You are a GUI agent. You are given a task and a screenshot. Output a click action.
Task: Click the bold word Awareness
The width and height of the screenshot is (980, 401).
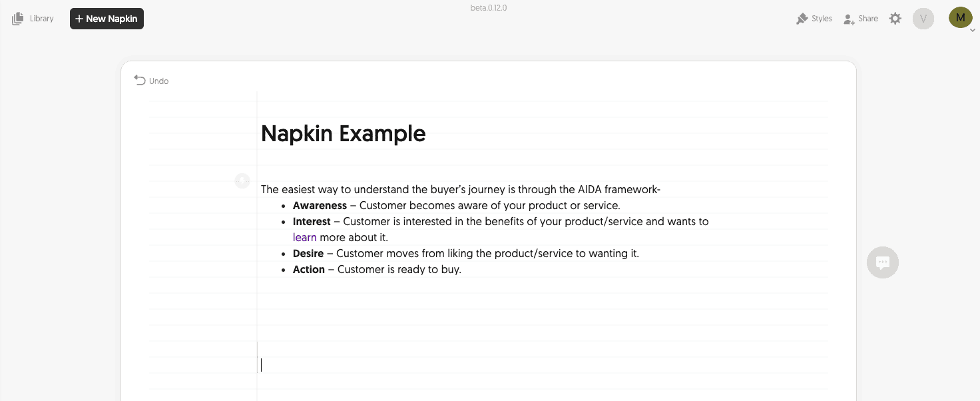pyautogui.click(x=320, y=205)
